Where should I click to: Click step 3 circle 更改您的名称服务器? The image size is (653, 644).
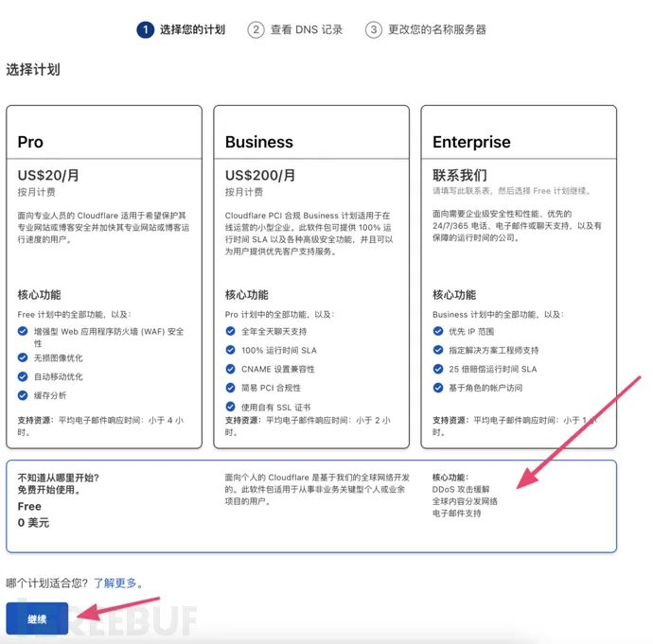pyautogui.click(x=374, y=29)
